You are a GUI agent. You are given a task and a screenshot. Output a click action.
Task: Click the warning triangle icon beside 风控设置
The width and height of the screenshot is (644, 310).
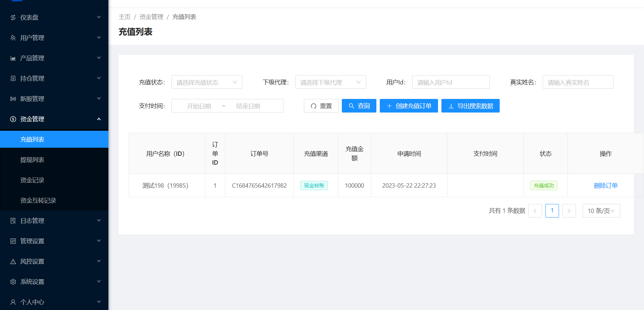pos(13,262)
